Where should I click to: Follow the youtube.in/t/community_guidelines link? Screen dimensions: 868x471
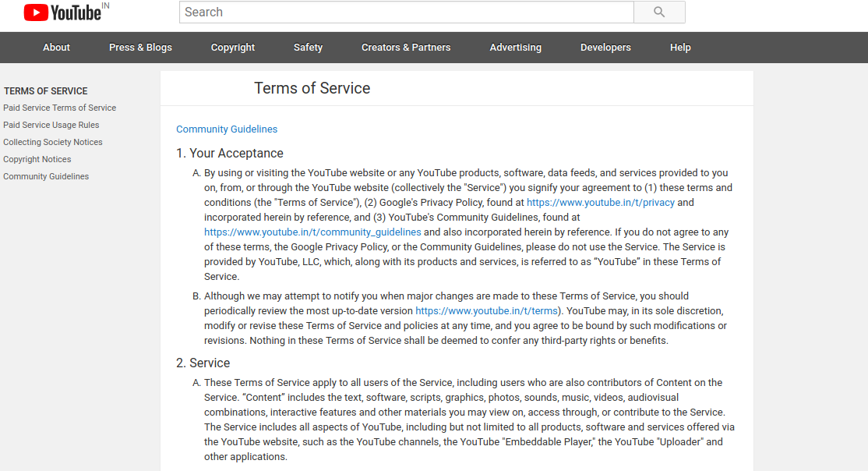point(312,232)
